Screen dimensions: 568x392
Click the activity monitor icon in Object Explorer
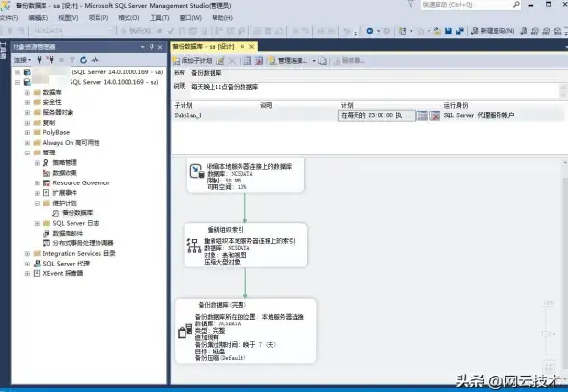[x=95, y=60]
